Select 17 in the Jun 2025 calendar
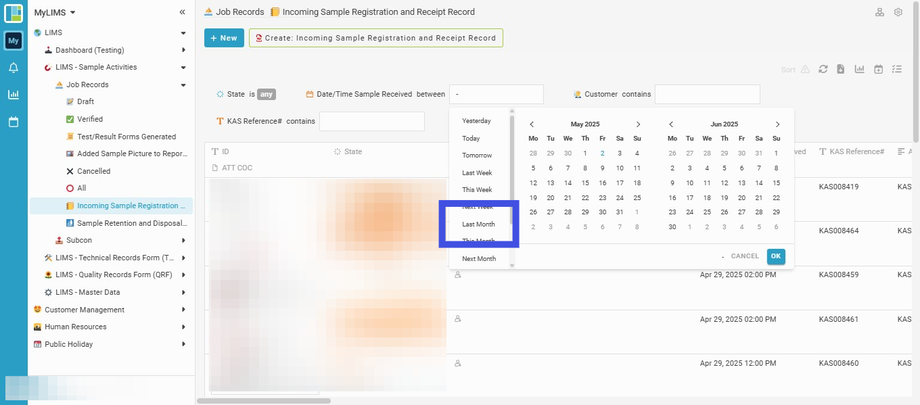The height and width of the screenshot is (405, 920). click(689, 198)
